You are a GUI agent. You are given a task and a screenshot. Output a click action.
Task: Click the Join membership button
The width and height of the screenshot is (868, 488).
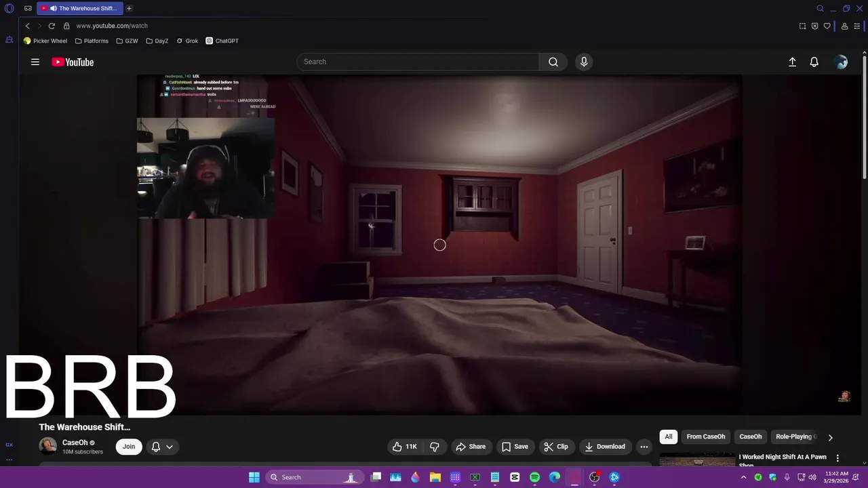click(x=129, y=447)
